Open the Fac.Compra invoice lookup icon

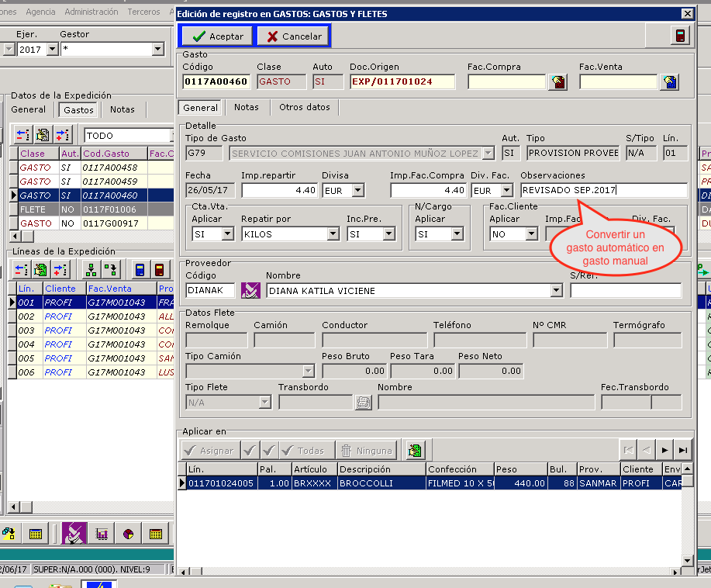pyautogui.click(x=557, y=81)
